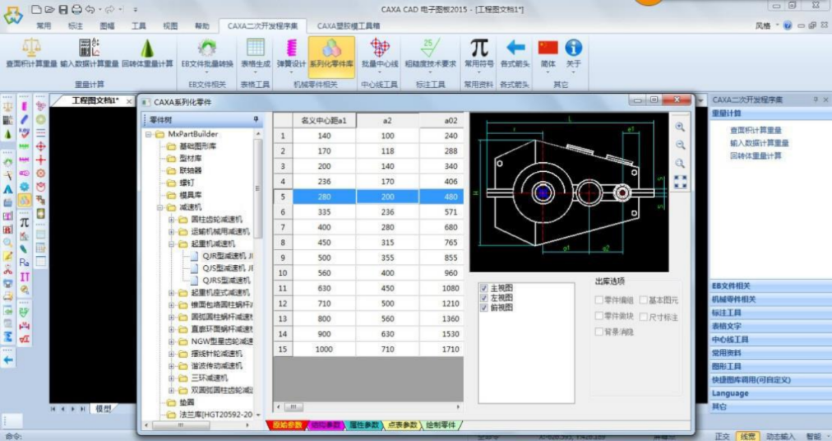Open the 输入数据计算重量 calculator tool
832x441 pixels.
coord(89,53)
